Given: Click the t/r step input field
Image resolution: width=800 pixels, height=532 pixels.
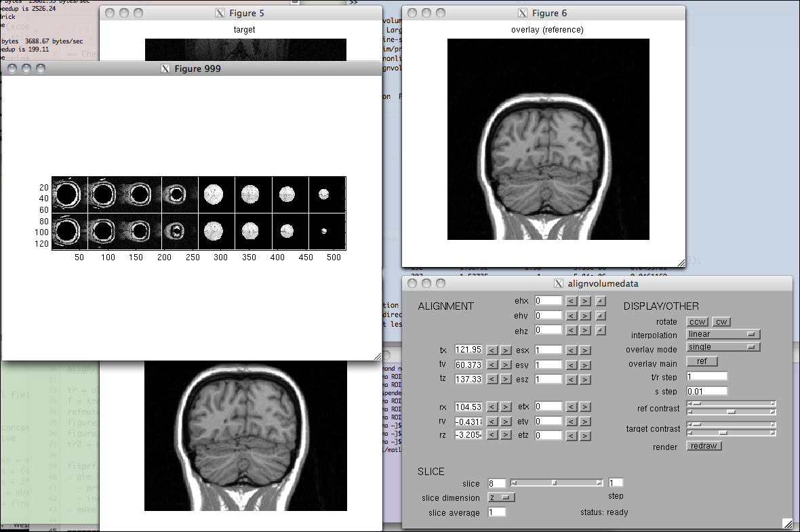Looking at the screenshot, I should (706, 376).
